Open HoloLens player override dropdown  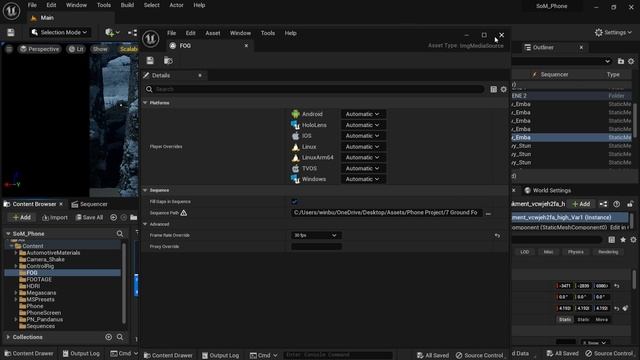(x=362, y=125)
